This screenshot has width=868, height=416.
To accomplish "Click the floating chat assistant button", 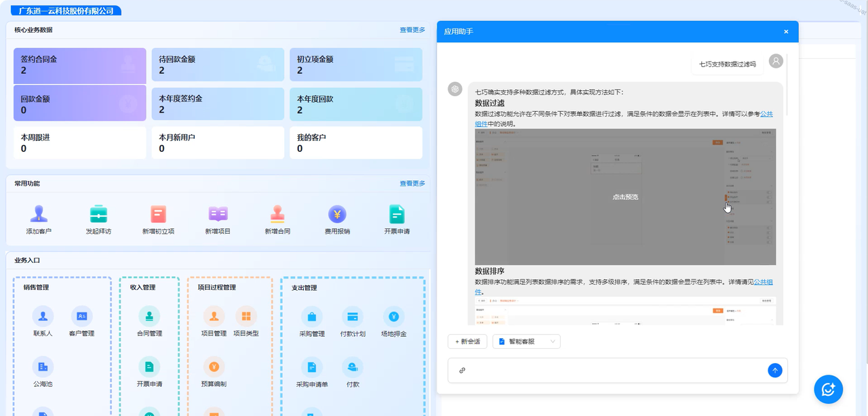I will 828,390.
